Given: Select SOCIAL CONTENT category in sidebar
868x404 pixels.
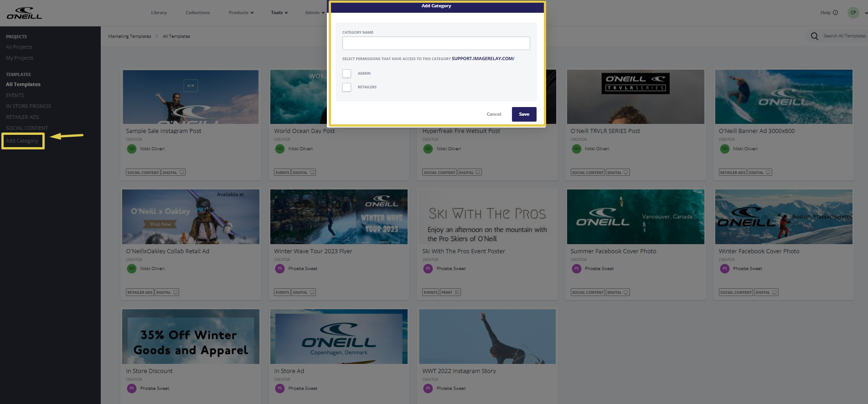Looking at the screenshot, I should (27, 128).
